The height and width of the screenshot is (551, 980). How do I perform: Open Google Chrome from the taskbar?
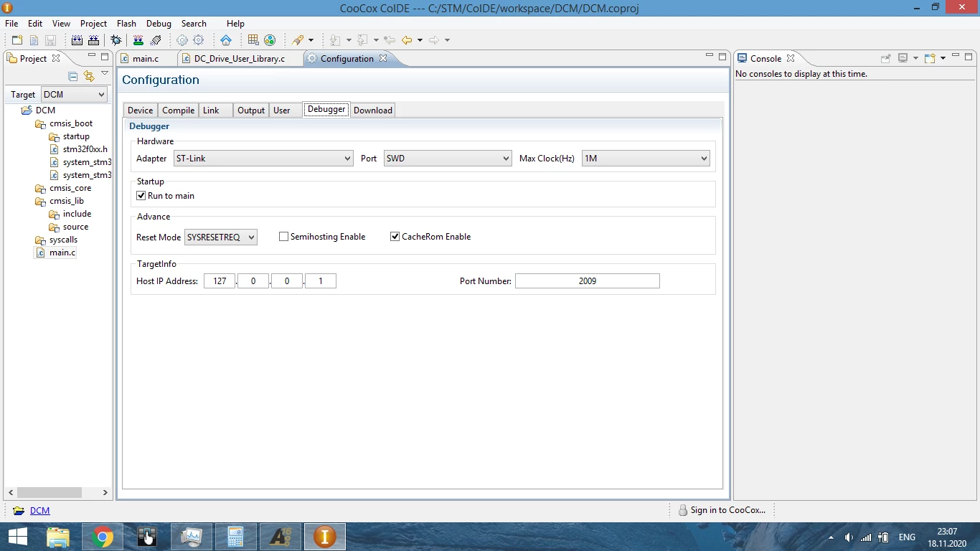103,537
